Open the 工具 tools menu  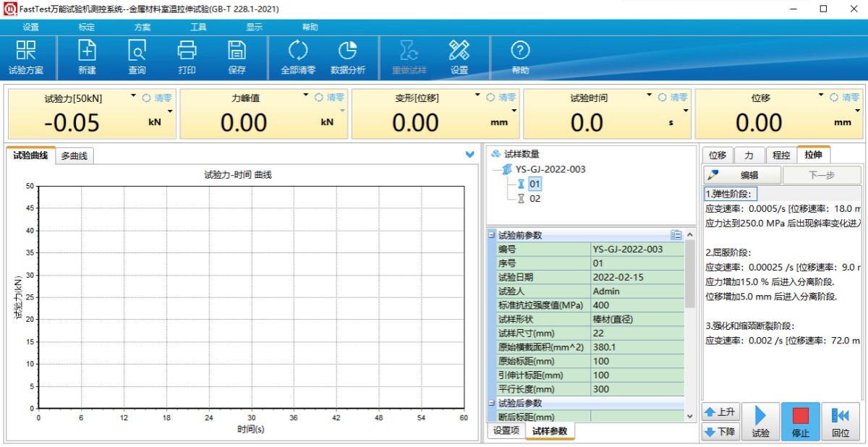click(198, 27)
